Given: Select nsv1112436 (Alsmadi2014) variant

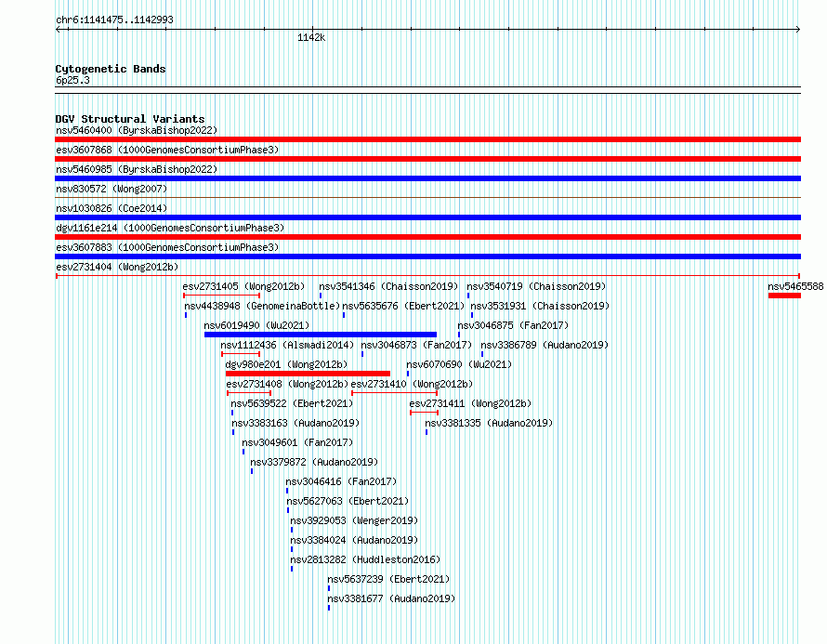Looking at the screenshot, I should (x=287, y=345).
